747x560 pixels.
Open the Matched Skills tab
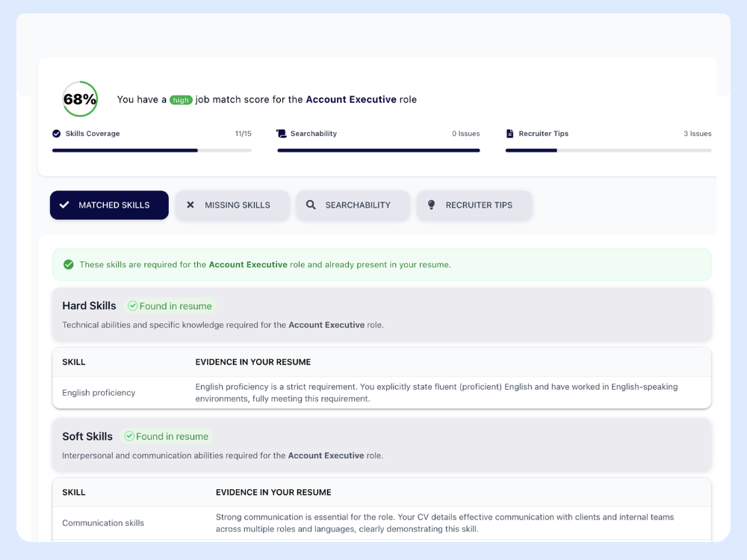(x=109, y=205)
